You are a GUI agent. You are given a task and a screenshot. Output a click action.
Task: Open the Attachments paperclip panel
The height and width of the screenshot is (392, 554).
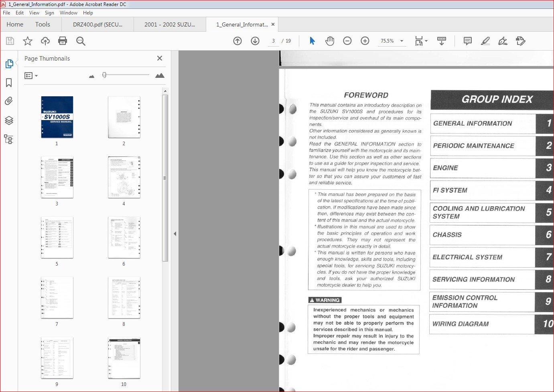point(9,101)
